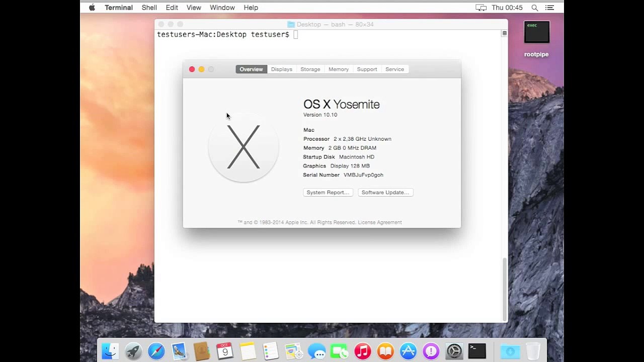Screen dimensions: 644x362
Task: Click memory value 2 GB 0 MHz DRAM
Action: pyautogui.click(x=352, y=148)
